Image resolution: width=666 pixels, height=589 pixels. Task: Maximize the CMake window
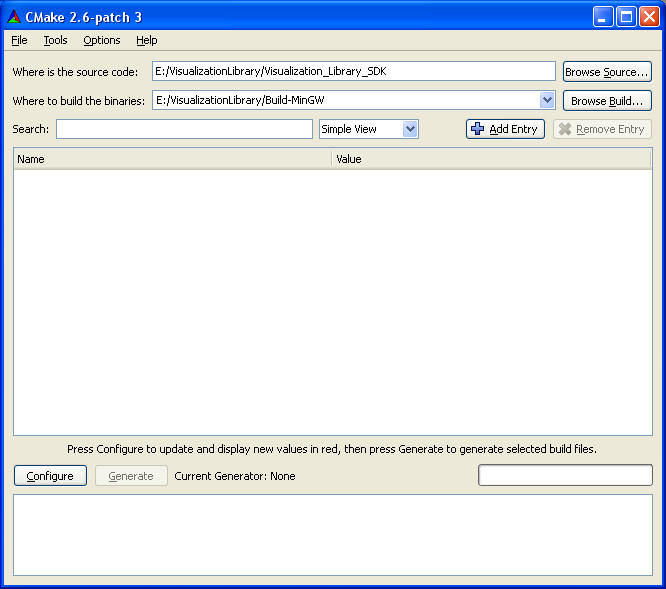point(626,16)
